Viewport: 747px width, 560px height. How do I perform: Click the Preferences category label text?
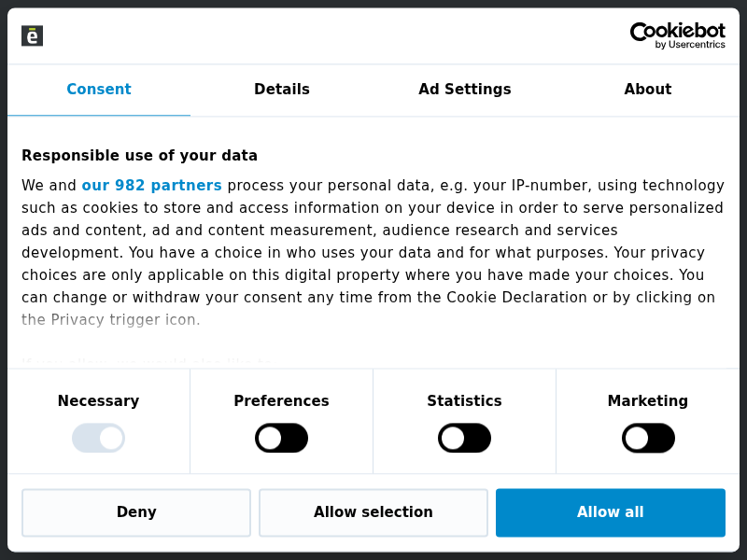pos(281,401)
